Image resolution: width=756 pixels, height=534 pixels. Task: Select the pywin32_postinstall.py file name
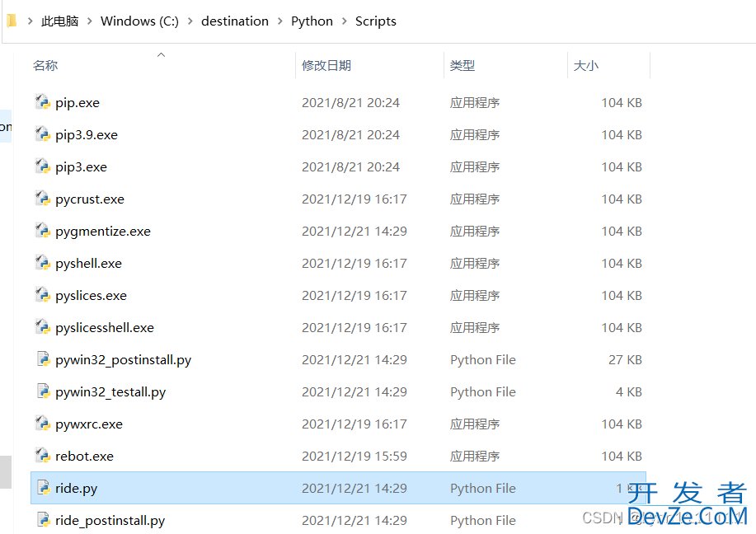point(124,360)
